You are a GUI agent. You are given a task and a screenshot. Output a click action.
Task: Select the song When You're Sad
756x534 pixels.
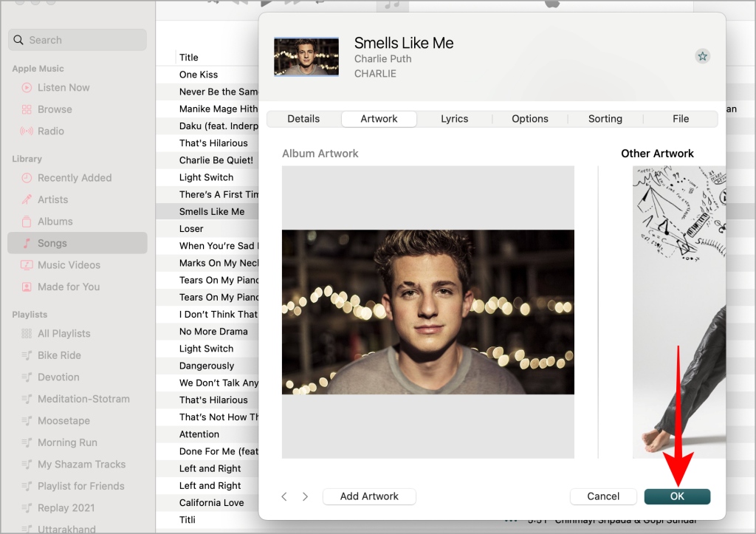coord(219,246)
